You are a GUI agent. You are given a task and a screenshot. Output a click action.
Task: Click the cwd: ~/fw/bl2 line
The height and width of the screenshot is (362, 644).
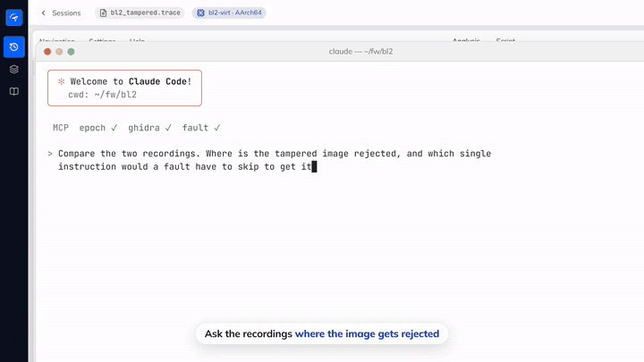coord(102,95)
